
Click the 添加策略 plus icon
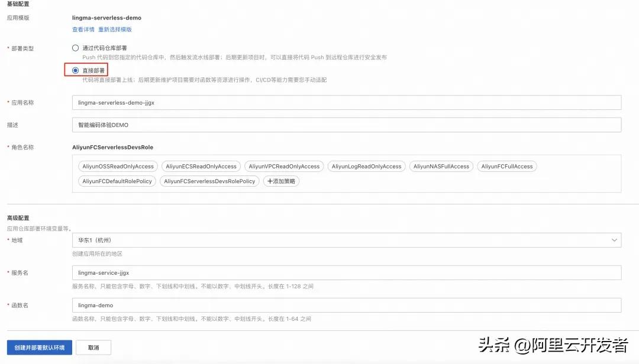pos(281,181)
